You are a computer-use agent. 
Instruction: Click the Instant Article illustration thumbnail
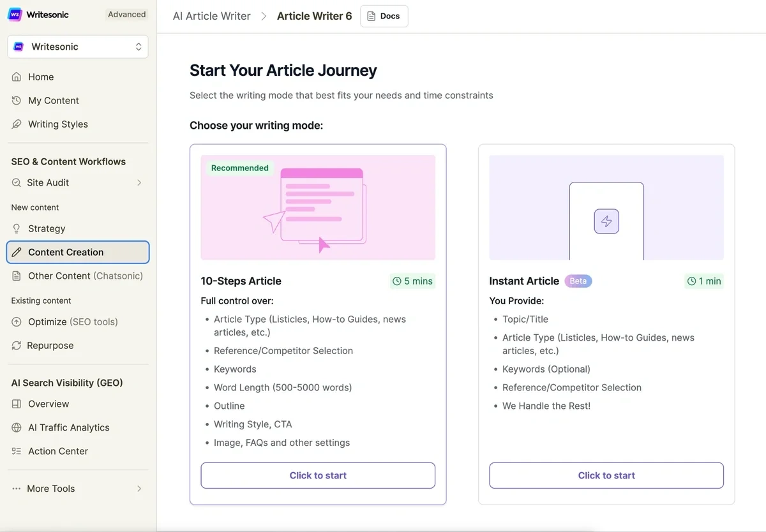[606, 207]
